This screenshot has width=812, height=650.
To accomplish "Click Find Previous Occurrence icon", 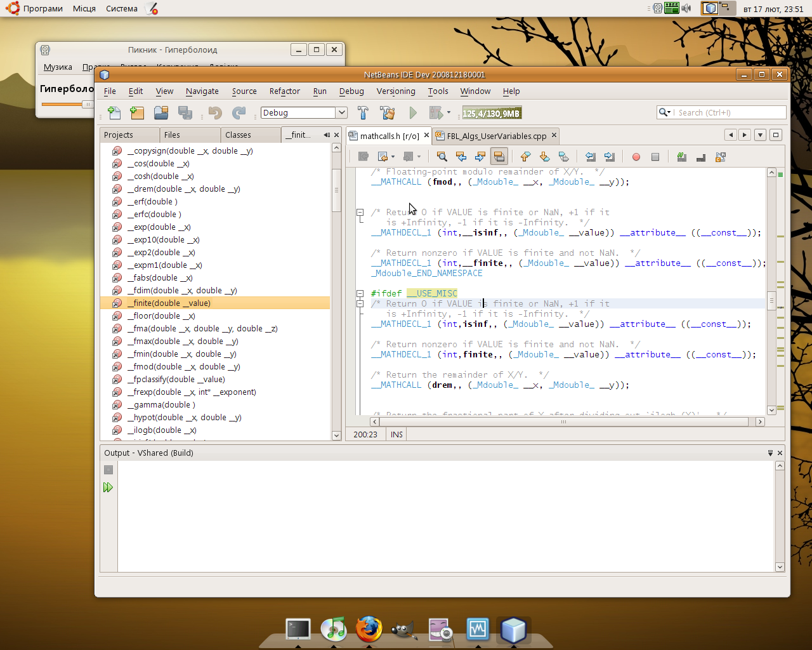I will [x=461, y=157].
